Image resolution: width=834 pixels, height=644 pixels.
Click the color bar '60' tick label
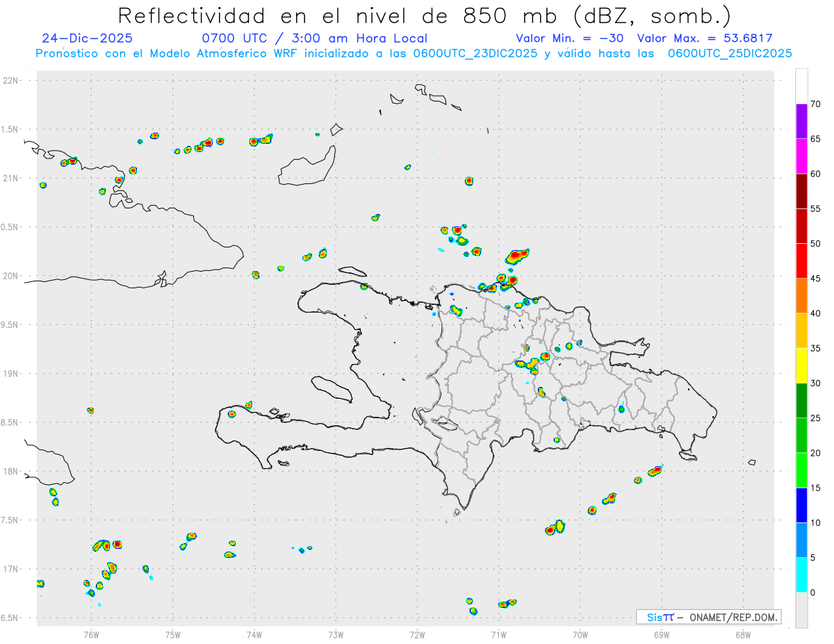(815, 174)
